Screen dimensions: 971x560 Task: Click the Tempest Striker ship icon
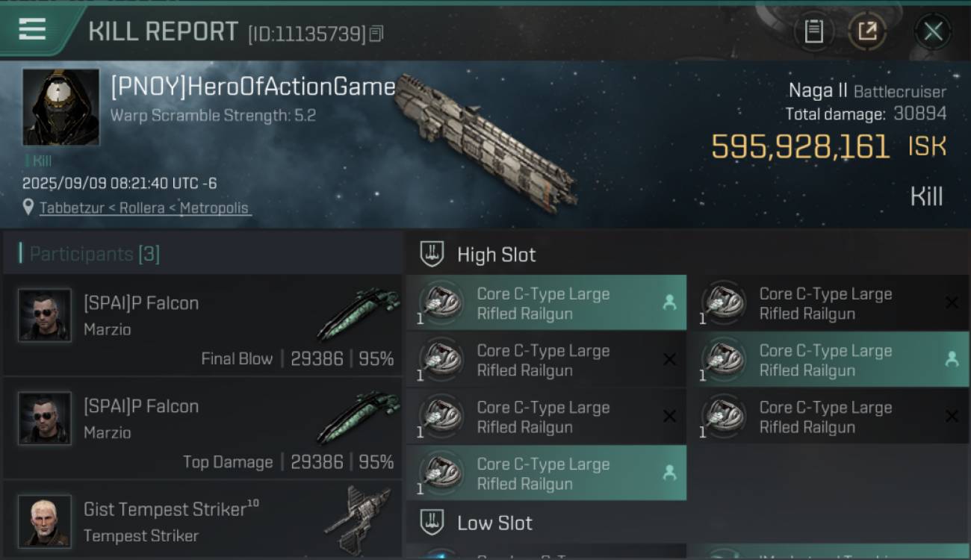pos(359,520)
